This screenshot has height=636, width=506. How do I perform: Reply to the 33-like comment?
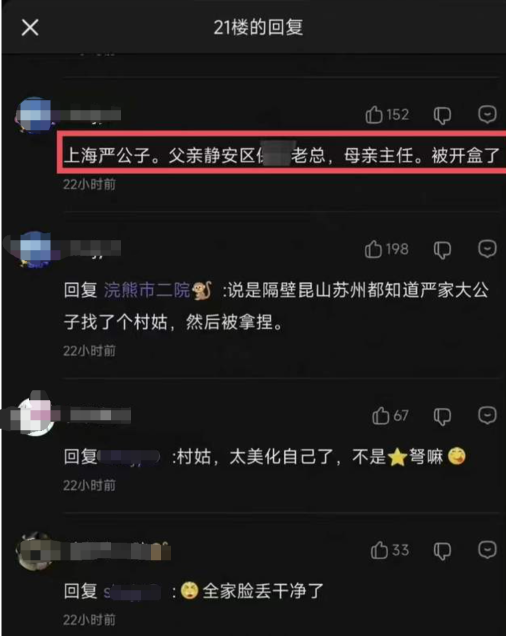487,550
